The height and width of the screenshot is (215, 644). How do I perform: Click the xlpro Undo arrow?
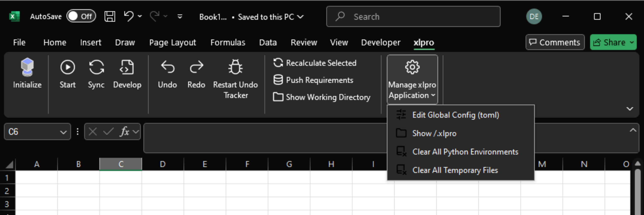click(167, 67)
